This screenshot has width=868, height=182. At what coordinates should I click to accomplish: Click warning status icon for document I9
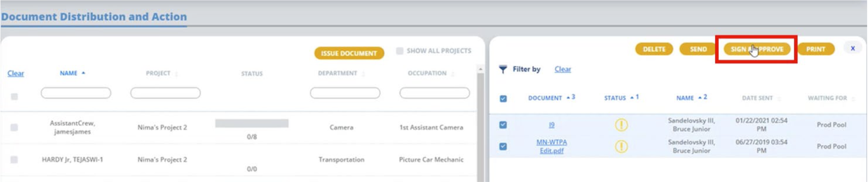621,125
